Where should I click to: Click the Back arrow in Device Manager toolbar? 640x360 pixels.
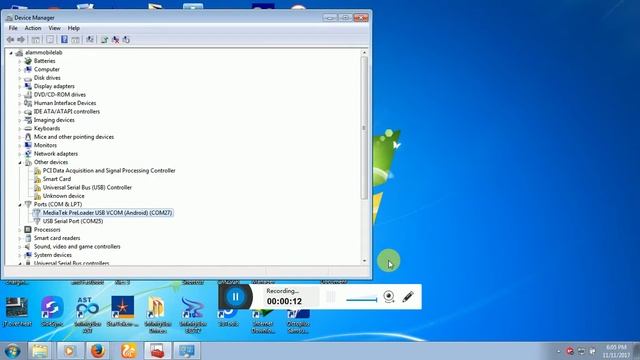pos(10,40)
